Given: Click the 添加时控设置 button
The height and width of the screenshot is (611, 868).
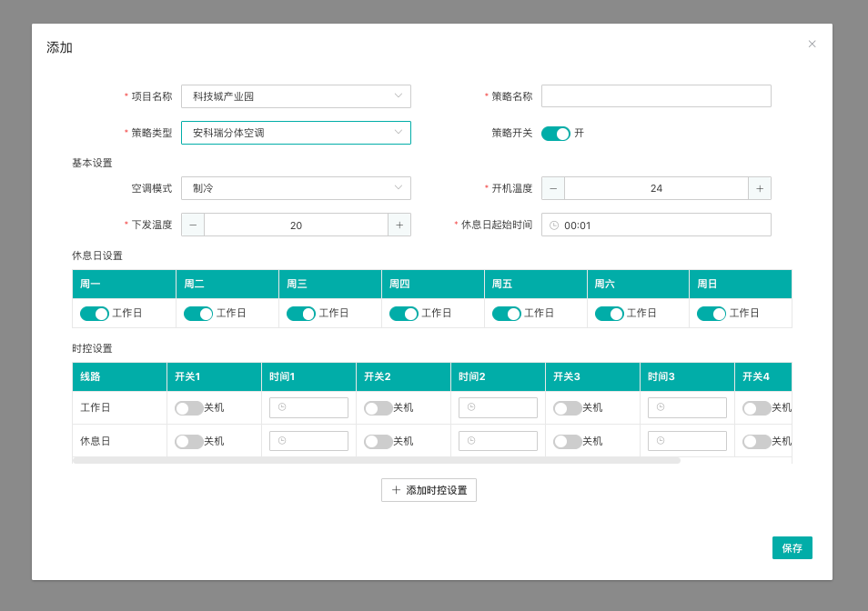Looking at the screenshot, I should pyautogui.click(x=429, y=490).
